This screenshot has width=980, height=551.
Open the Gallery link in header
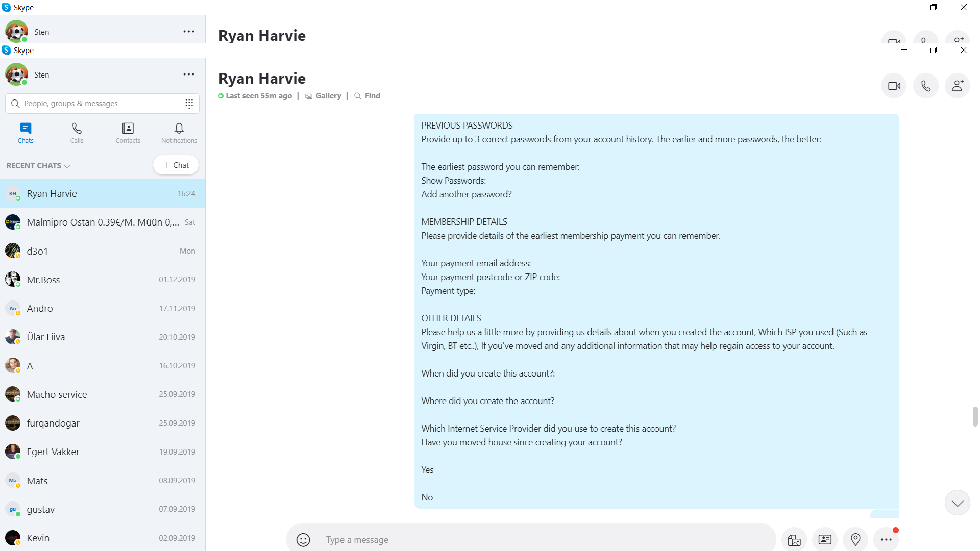[328, 96]
